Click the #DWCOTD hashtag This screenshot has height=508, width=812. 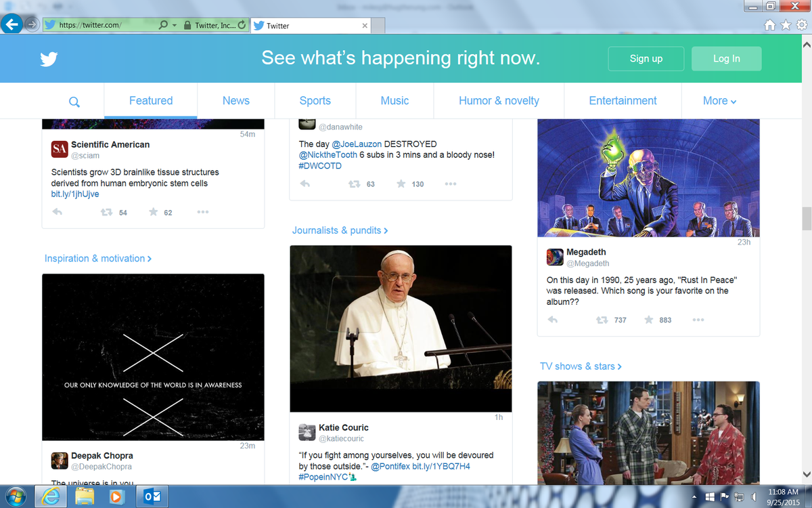point(319,166)
